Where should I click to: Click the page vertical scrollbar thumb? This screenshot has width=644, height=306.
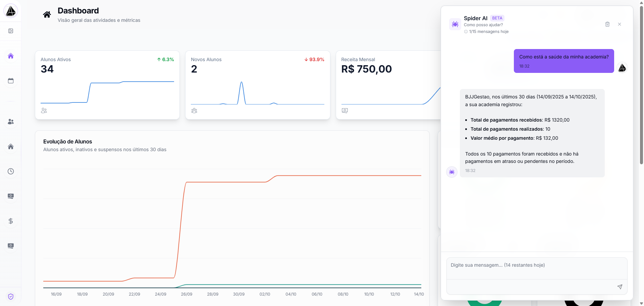[641, 84]
